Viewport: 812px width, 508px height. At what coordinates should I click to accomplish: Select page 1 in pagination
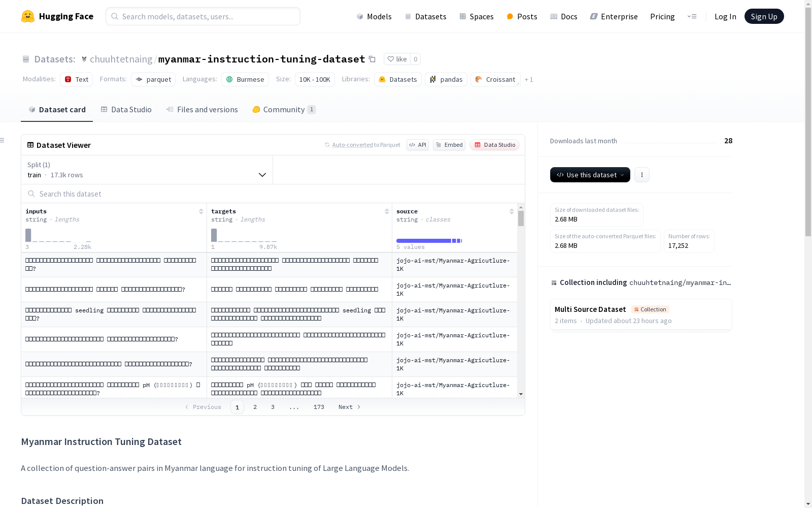pyautogui.click(x=237, y=407)
